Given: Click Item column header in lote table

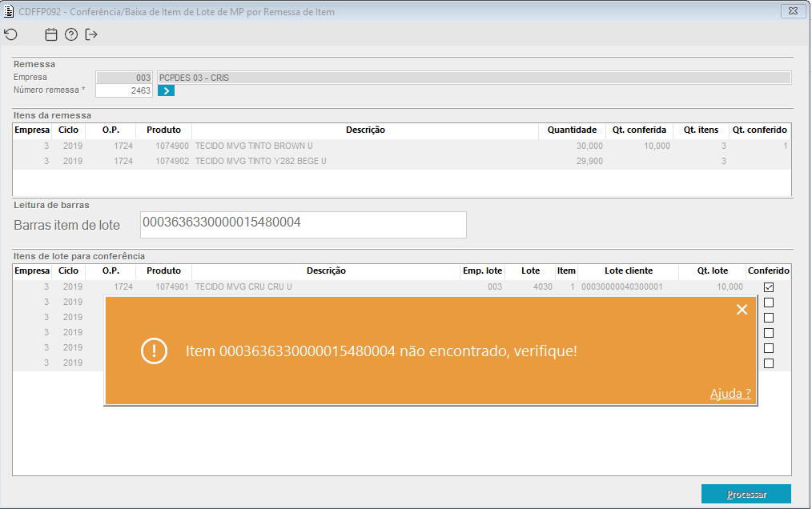Looking at the screenshot, I should pyautogui.click(x=566, y=271).
